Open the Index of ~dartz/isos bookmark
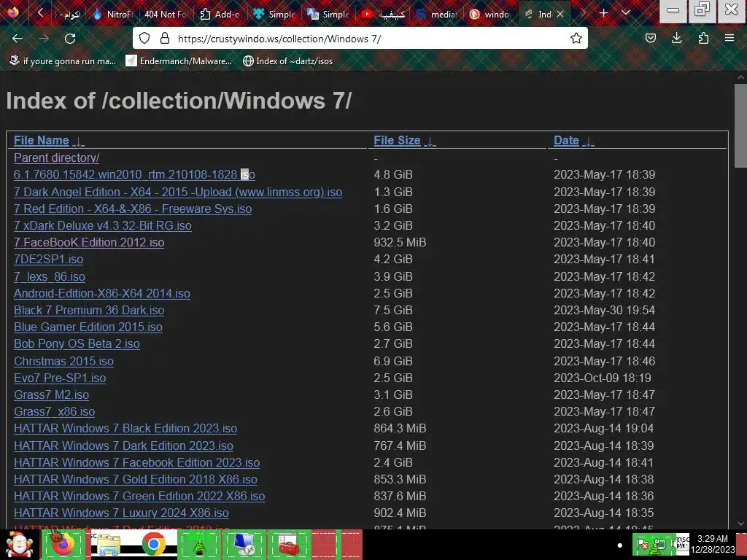Viewport: 747px width, 560px height. pyautogui.click(x=287, y=61)
